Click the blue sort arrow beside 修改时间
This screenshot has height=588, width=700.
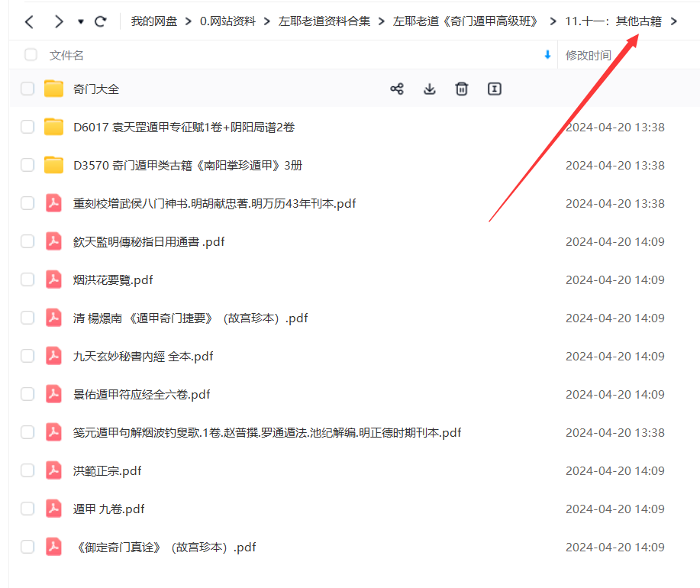click(x=547, y=55)
